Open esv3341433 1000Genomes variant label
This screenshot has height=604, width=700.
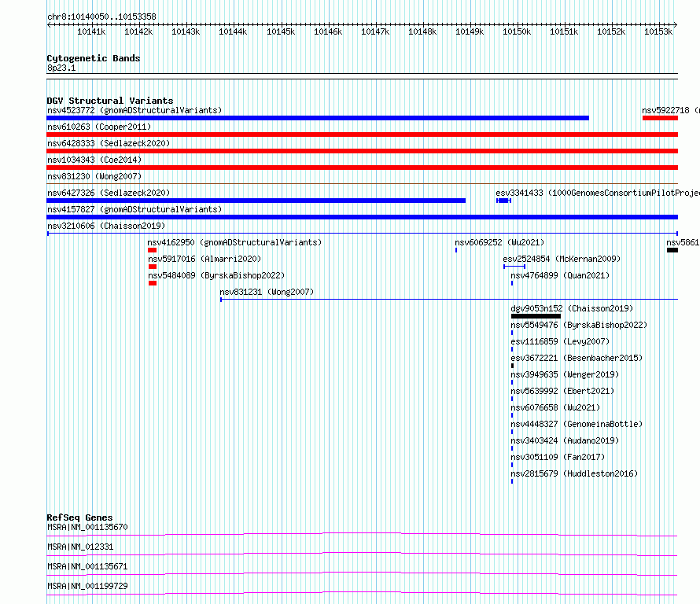pos(597,193)
